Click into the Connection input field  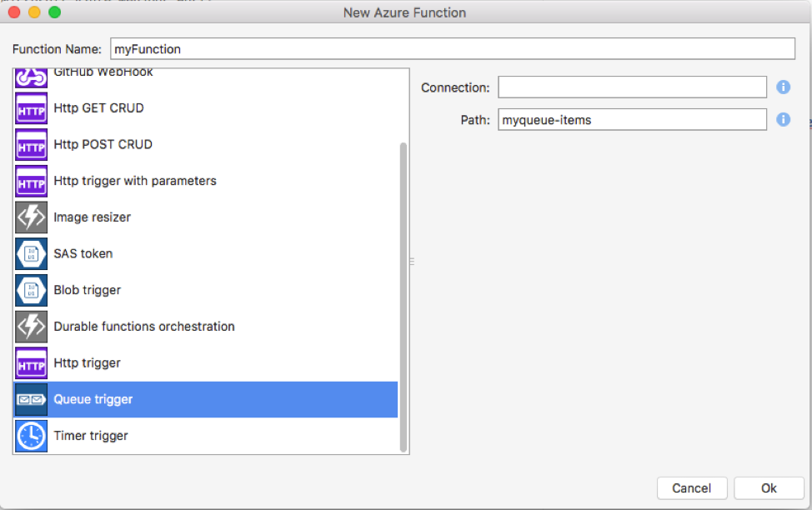[x=632, y=87]
